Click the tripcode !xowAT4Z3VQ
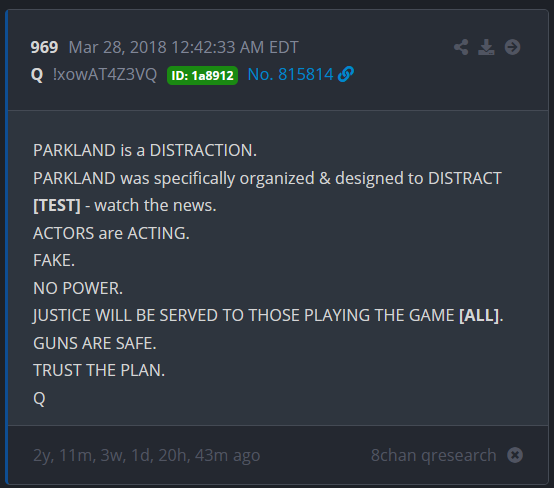The width and height of the screenshot is (554, 488). 105,74
